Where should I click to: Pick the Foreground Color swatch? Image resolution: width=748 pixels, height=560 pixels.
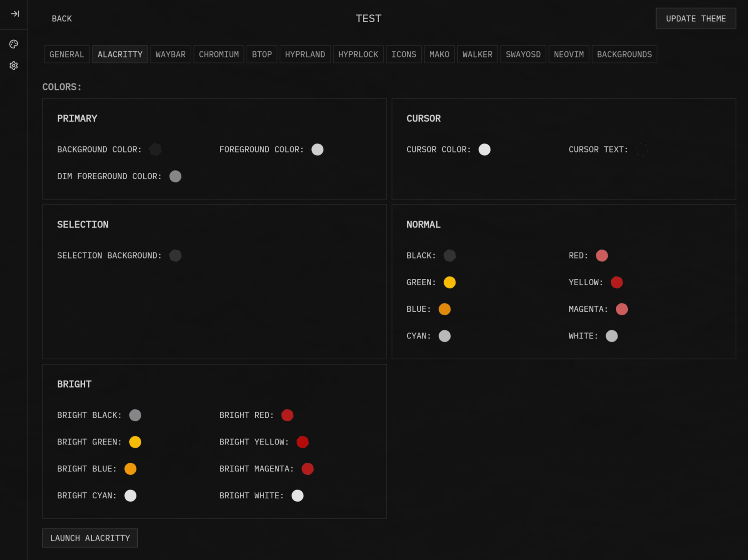(x=317, y=150)
